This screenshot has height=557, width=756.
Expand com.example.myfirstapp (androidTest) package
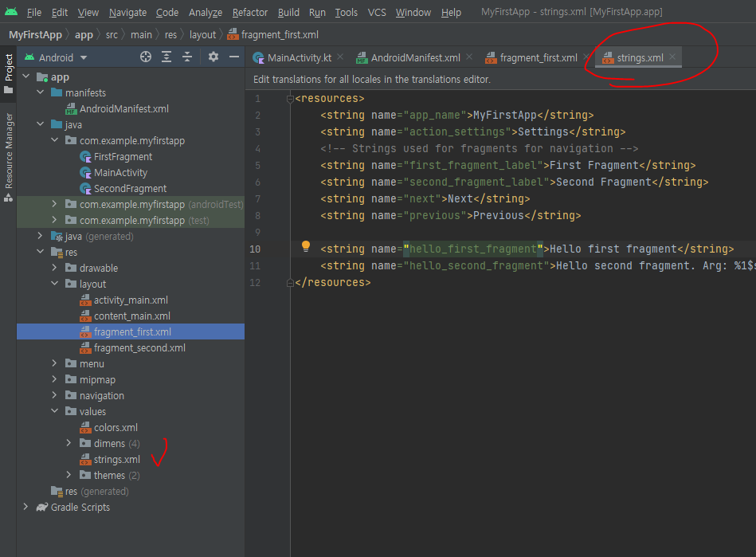click(54, 204)
